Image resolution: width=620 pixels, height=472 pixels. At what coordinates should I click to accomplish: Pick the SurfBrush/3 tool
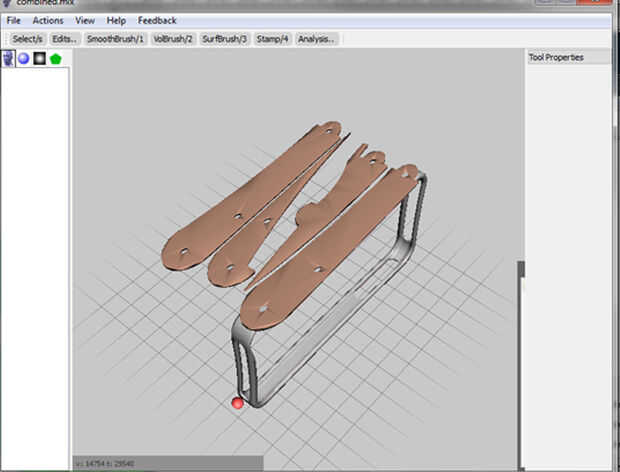(224, 38)
